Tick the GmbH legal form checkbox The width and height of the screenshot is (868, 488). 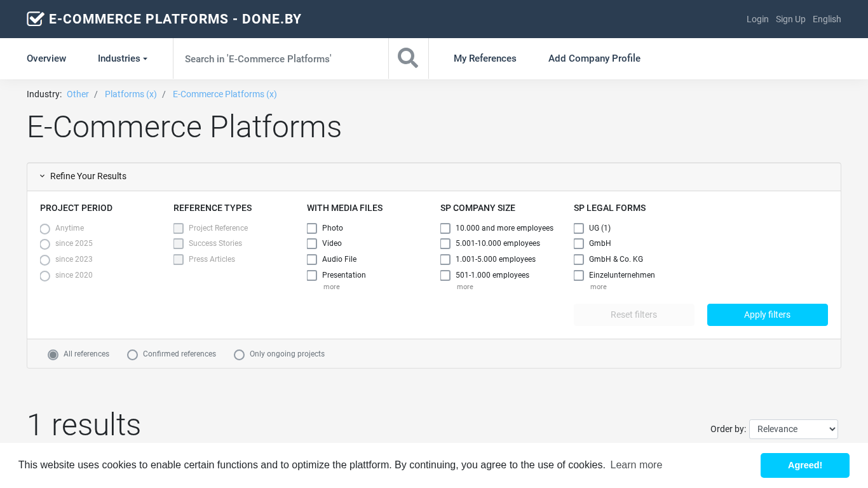[x=579, y=244]
